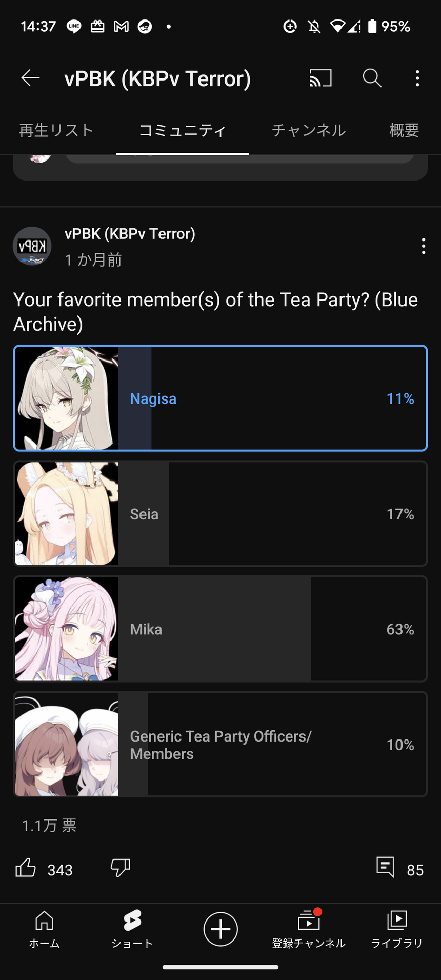This screenshot has width=441, height=980.
Task: Tap the create plus button
Action: [x=221, y=929]
